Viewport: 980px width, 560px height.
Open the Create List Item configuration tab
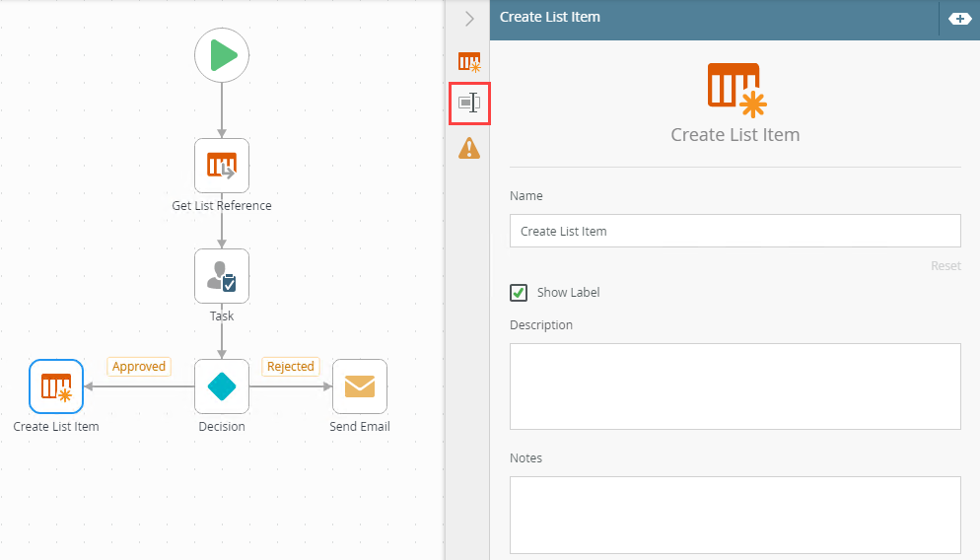pyautogui.click(x=469, y=61)
